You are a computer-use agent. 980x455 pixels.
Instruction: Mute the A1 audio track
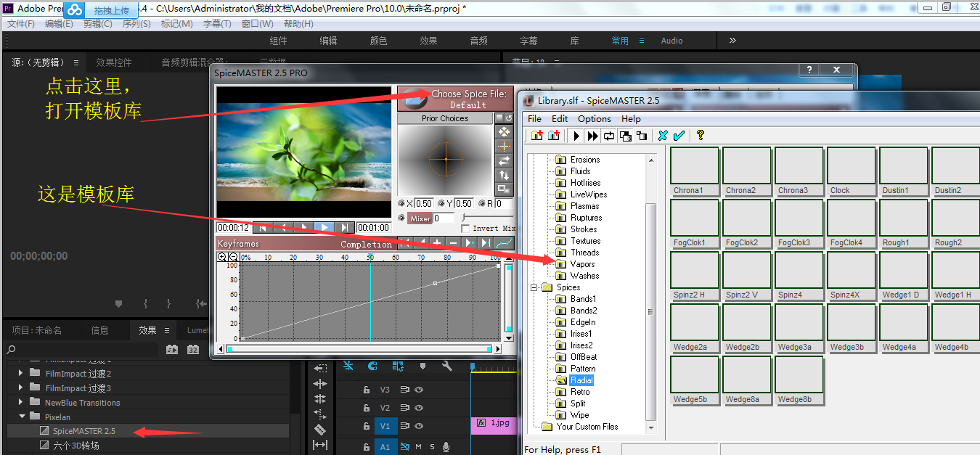(418, 447)
